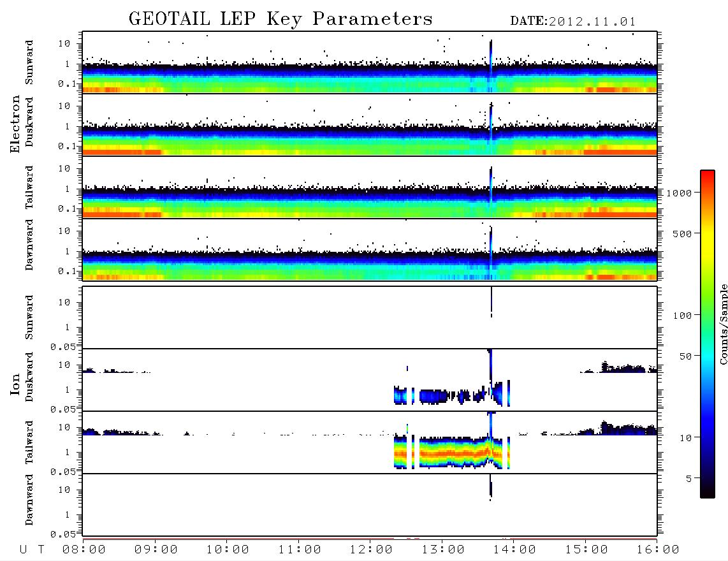Click the 09:00 time axis label
Viewport: 728px width, 561px height.
156,550
